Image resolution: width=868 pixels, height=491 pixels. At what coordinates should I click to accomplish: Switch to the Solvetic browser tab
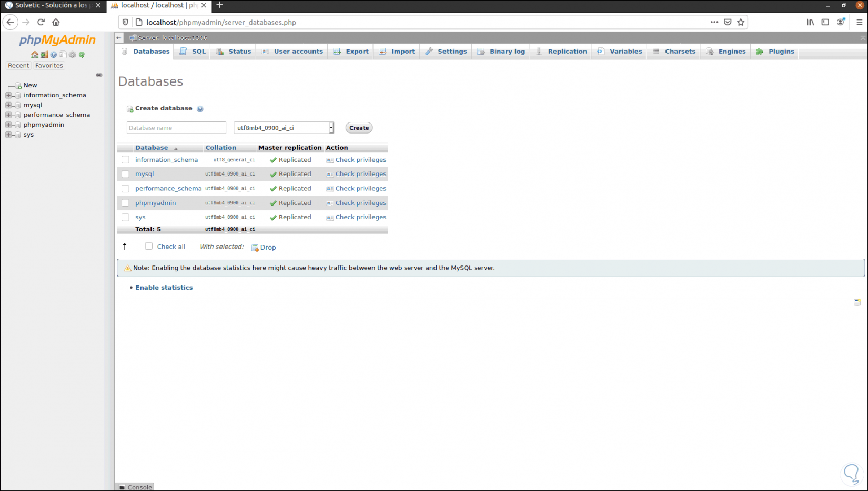pos(53,6)
